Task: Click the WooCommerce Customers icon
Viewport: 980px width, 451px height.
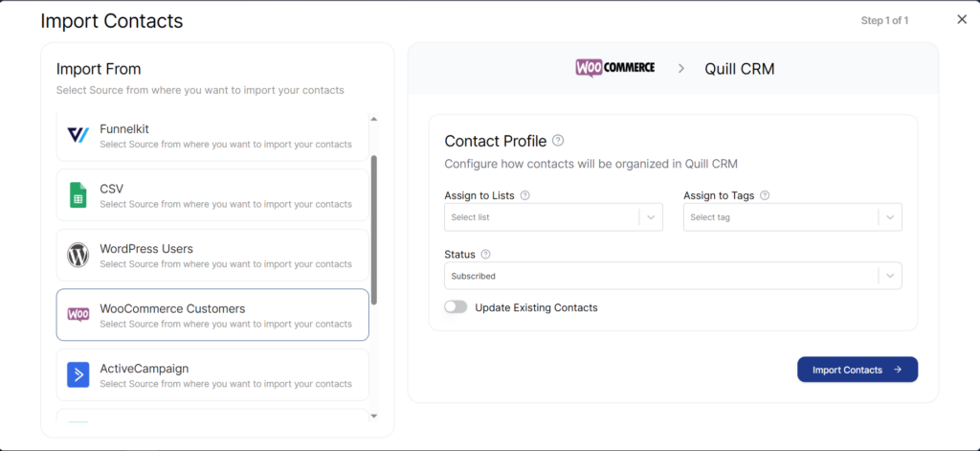Action: (x=78, y=315)
